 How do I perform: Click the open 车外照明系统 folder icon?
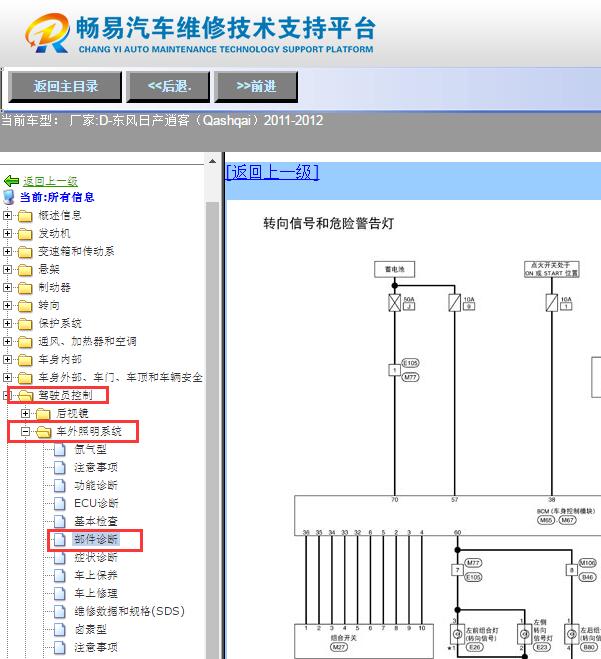pyautogui.click(x=44, y=432)
